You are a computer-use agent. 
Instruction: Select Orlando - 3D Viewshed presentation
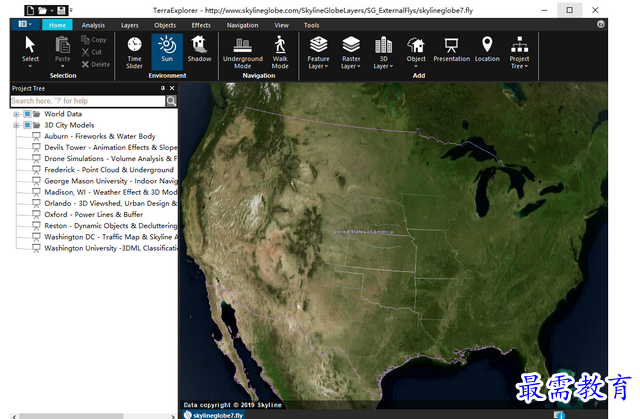[111, 203]
